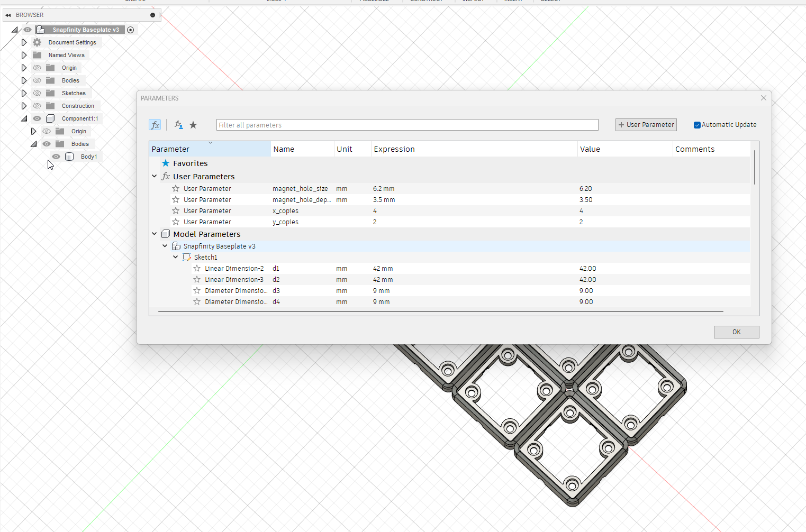Click the fx all-parameters filter icon
806x532 pixels.
point(155,125)
